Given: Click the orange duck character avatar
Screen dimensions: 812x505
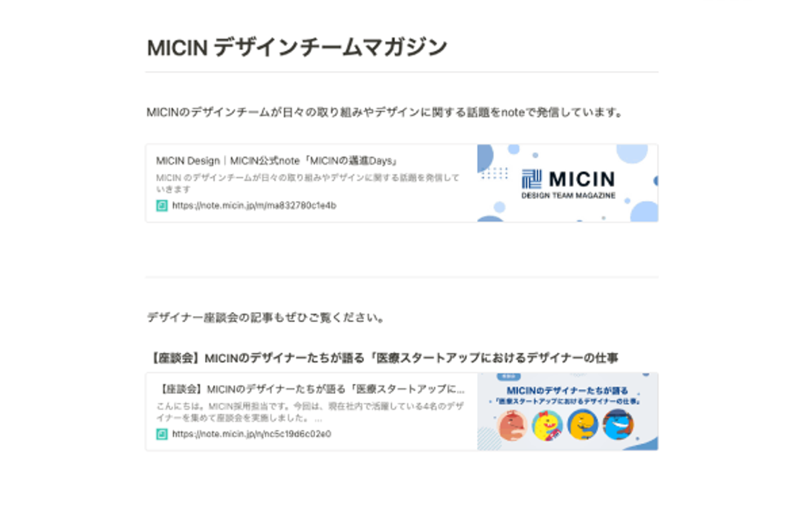Looking at the screenshot, I should coord(582,425).
